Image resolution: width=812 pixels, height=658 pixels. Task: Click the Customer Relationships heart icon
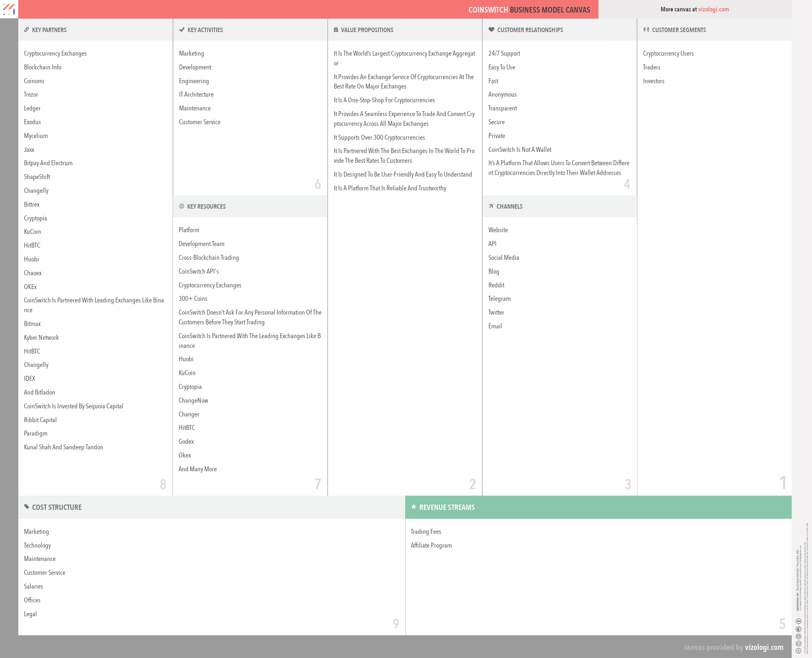[x=491, y=30]
